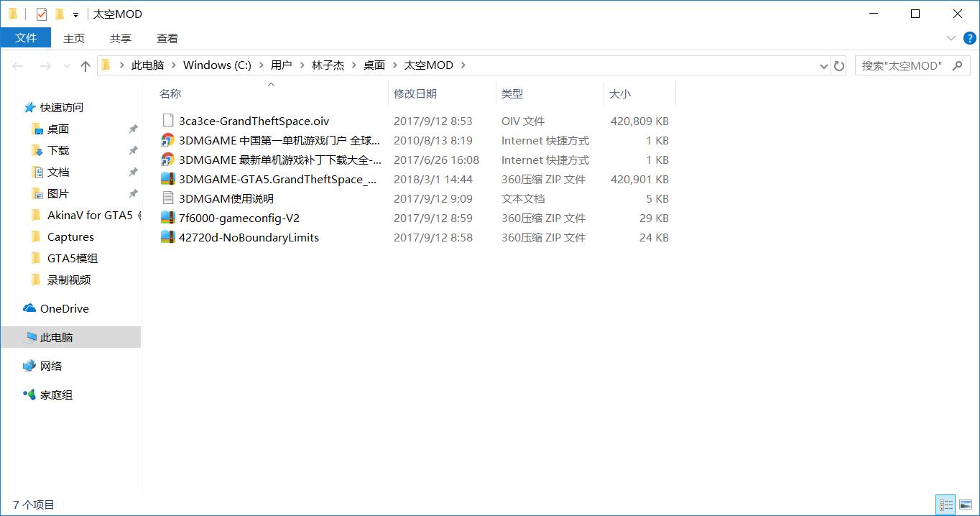
Task: Unpin 图片 from Quick Access
Action: [x=133, y=193]
